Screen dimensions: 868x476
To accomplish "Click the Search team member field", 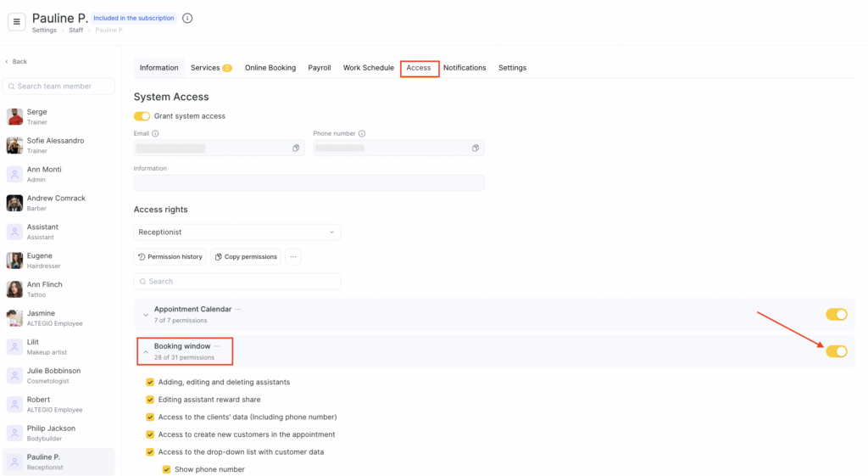I will [59, 86].
